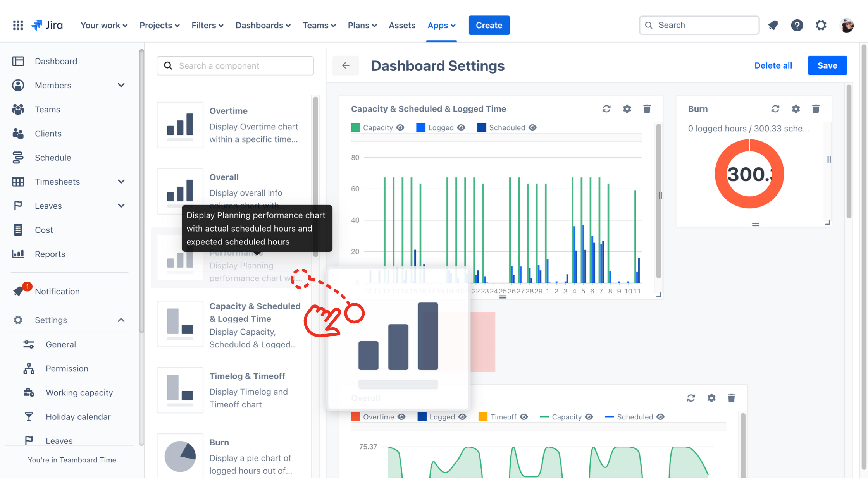Viewport: 868px width, 488px height.
Task: Click the Delete all link
Action: [773, 65]
